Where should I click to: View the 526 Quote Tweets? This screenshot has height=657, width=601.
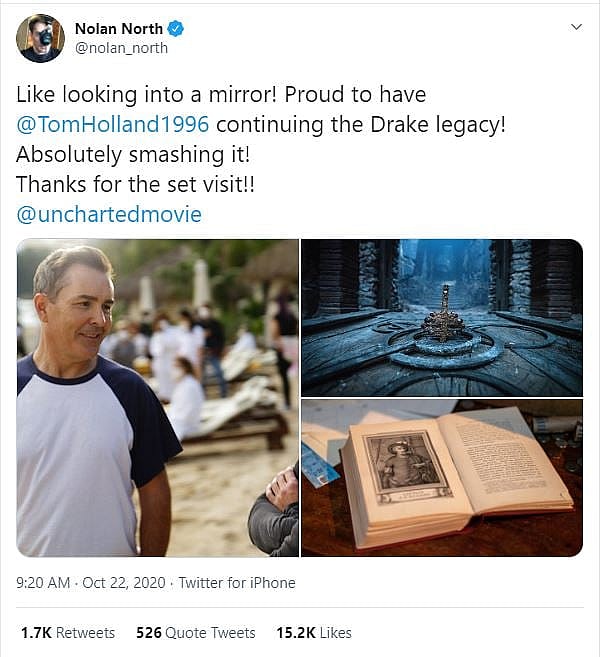pos(195,633)
